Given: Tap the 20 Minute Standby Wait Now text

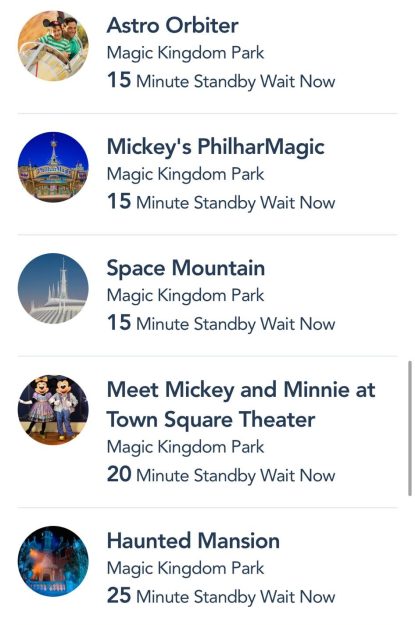Looking at the screenshot, I should pos(221,474).
